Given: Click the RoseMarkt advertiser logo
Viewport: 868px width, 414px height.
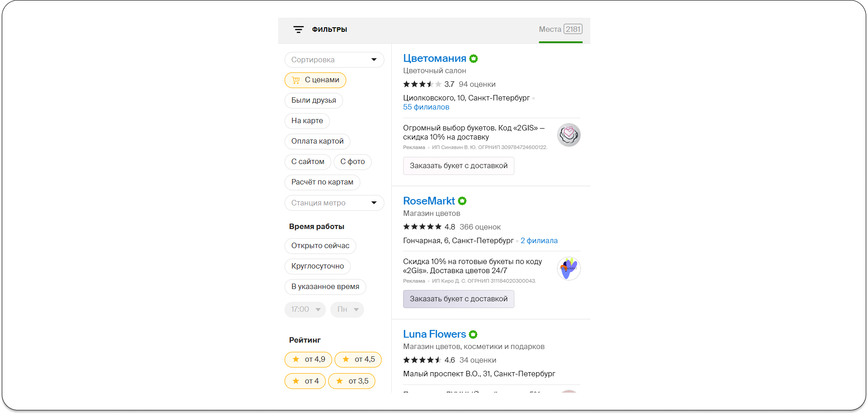Looking at the screenshot, I should (569, 269).
